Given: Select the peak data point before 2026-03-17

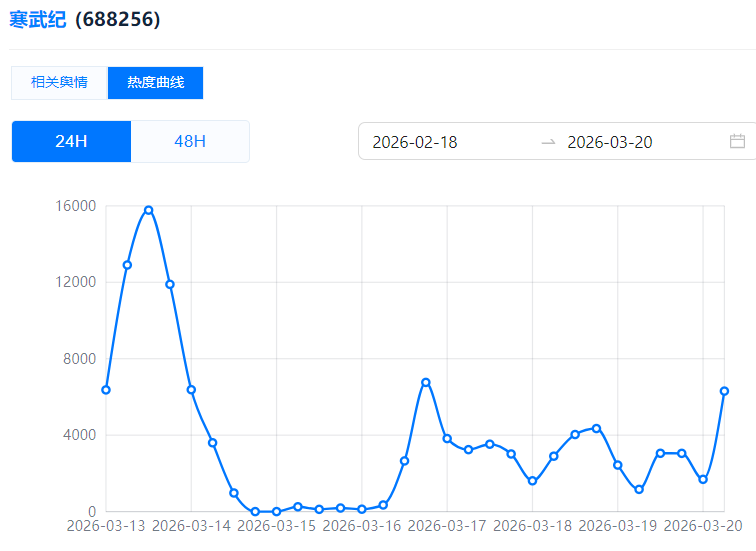Looking at the screenshot, I should pos(426,382).
